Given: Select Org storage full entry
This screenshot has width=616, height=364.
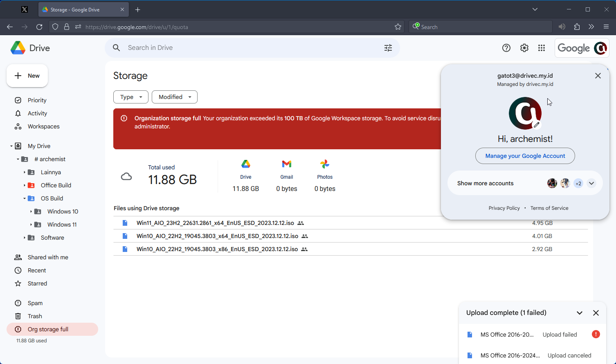Looking at the screenshot, I should click(52, 329).
